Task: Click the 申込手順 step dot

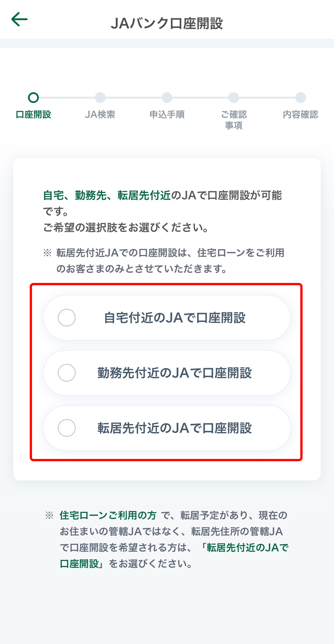Action: [167, 98]
